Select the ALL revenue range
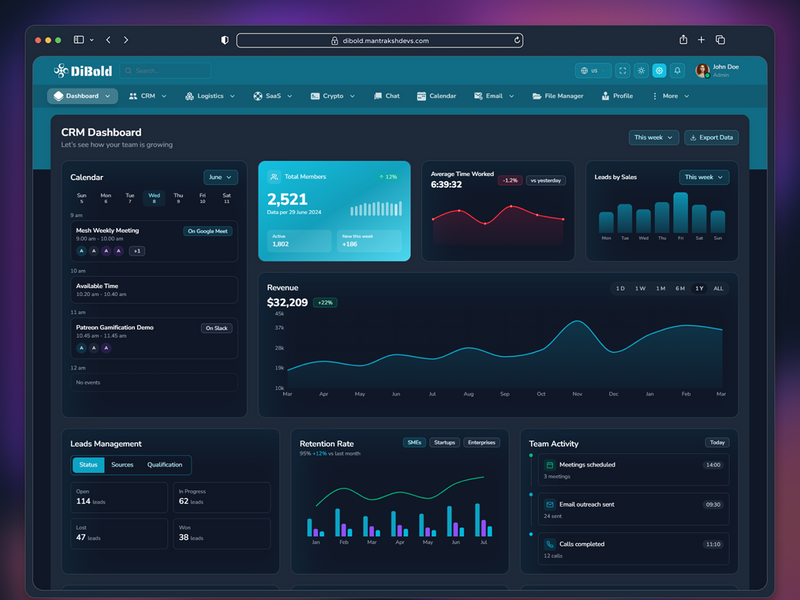Viewport: 800px width, 600px height. coord(718,289)
